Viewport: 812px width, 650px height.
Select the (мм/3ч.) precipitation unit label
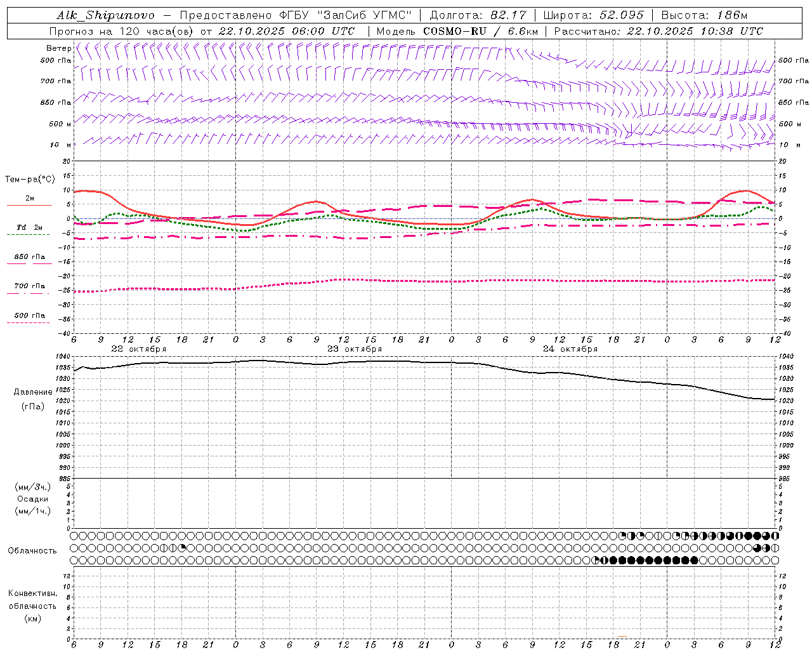[32, 487]
